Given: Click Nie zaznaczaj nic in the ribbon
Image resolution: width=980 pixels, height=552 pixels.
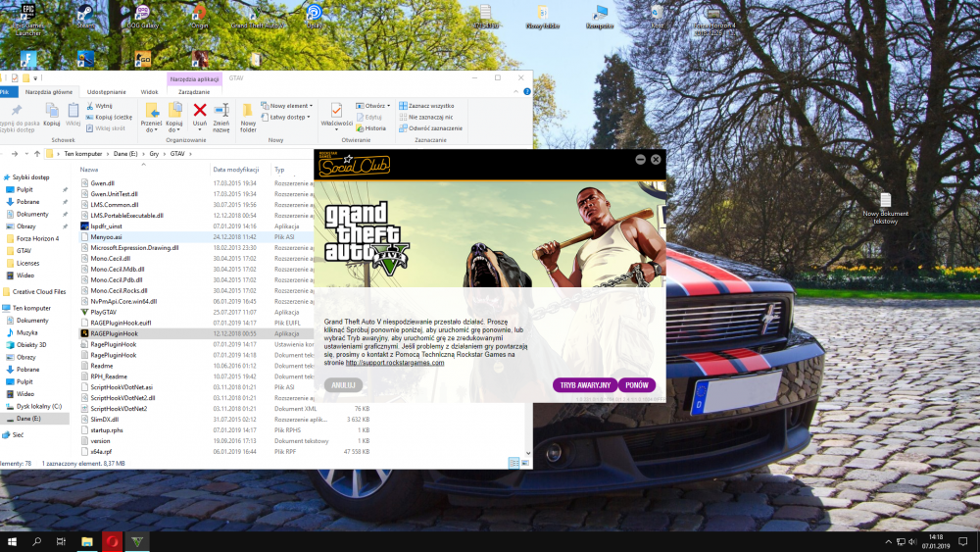Looking at the screenshot, I should pyautogui.click(x=425, y=117).
